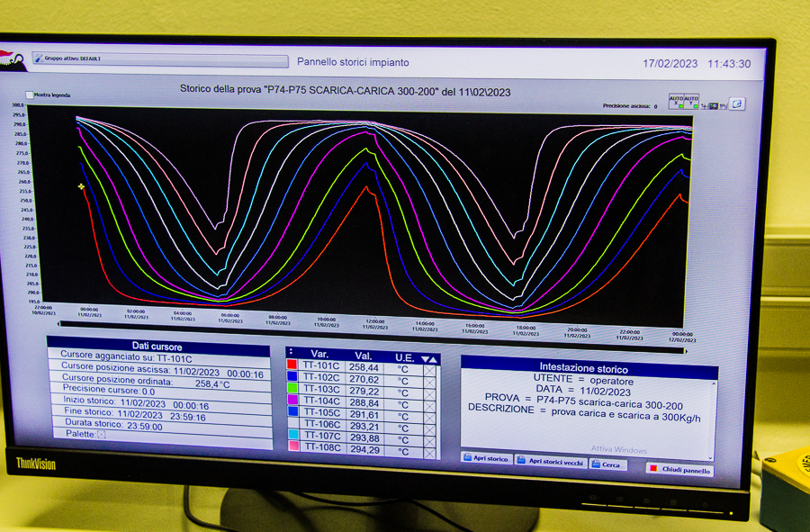Click the Cursore agganciato su: TT-101C row
Viewport: 810px width, 532px height.
click(x=159, y=356)
